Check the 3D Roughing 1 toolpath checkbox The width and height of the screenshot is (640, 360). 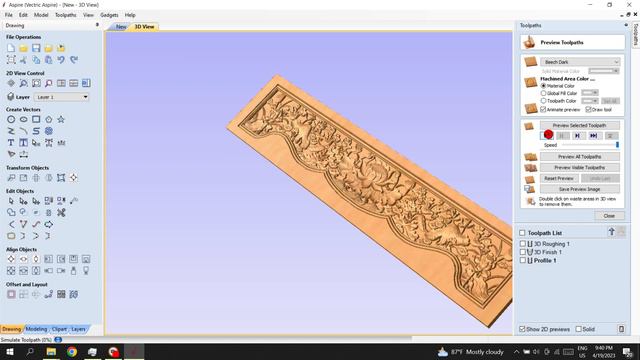tap(522, 244)
